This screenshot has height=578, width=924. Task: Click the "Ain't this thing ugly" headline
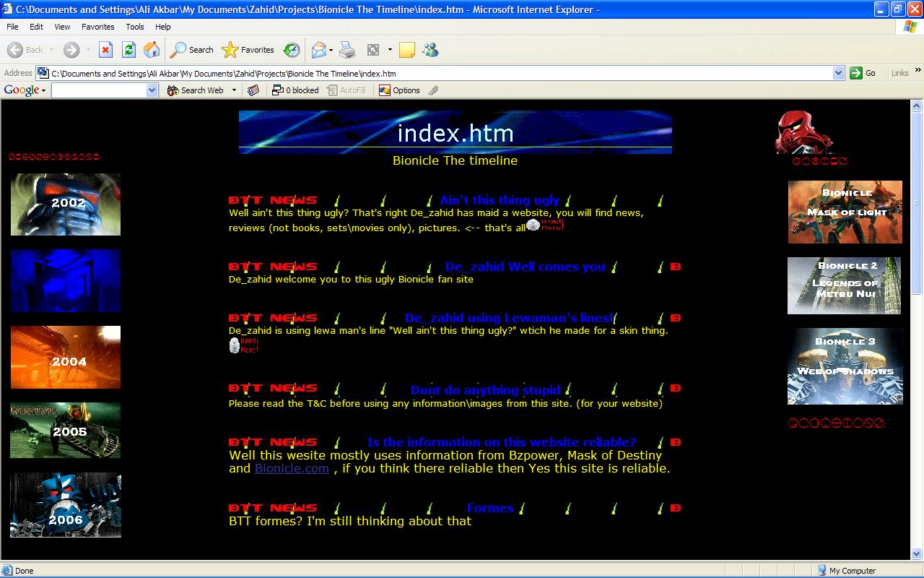click(x=500, y=200)
